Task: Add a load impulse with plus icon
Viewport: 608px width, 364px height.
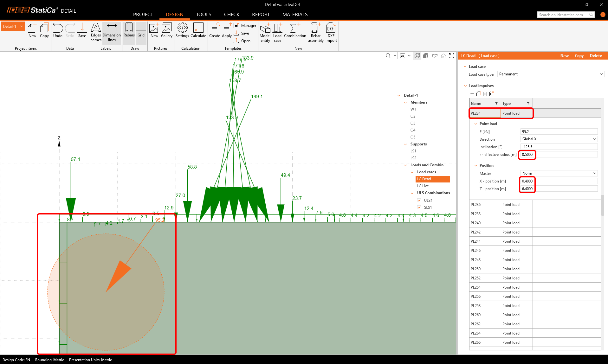Action: pyautogui.click(x=472, y=93)
